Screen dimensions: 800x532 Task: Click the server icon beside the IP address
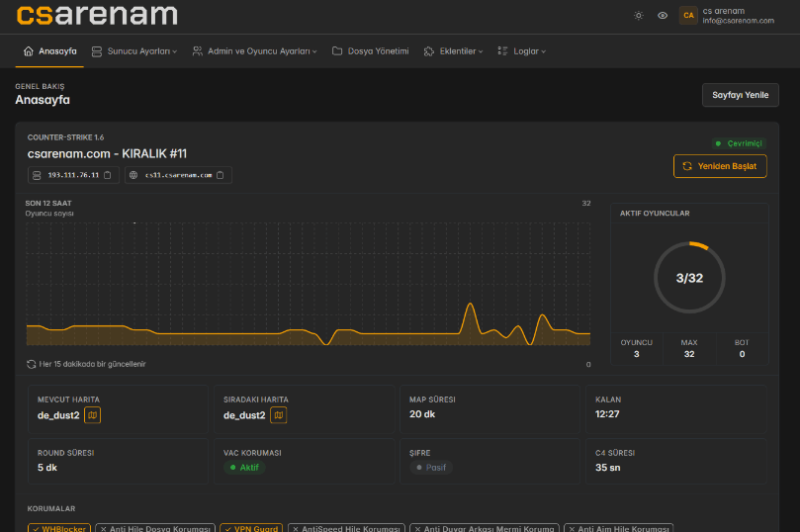pos(37,175)
